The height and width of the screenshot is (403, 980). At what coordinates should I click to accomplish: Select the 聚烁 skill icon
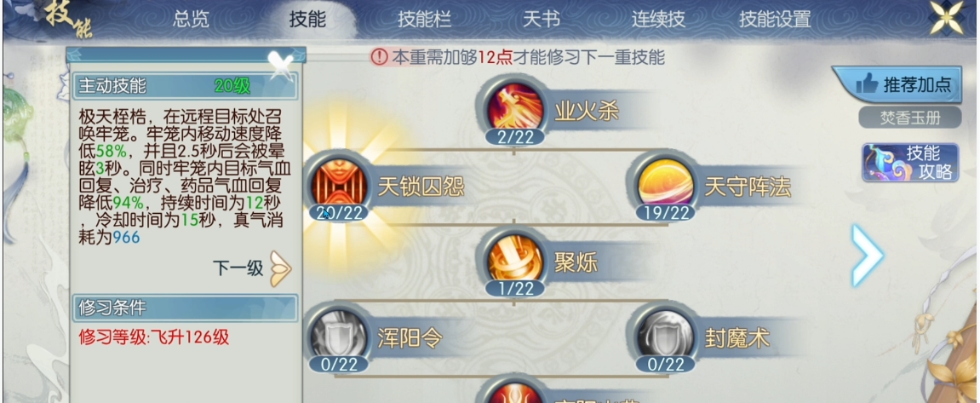point(513,259)
